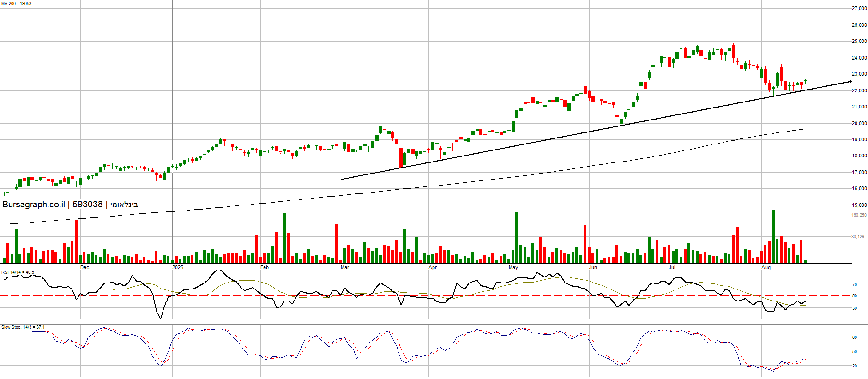
Task: Open the Bursagraph.co.il watermark link
Action: [34, 205]
